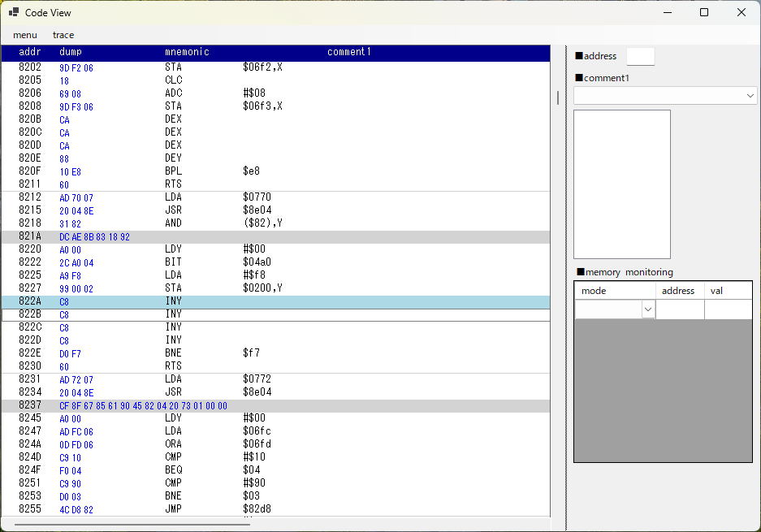Screen dimensions: 761x532
Task: Select the JSR $8e04 row at address 8215
Action: pos(244,210)
